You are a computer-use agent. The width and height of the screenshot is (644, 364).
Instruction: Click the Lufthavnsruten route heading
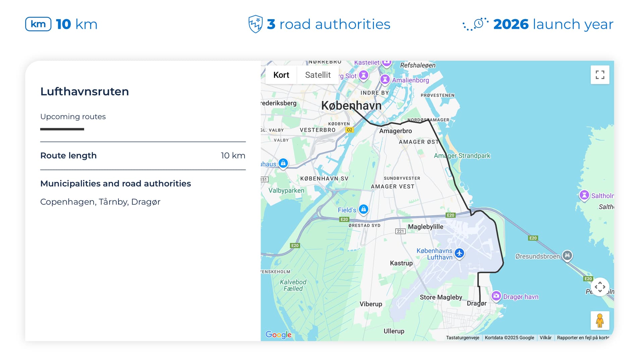tap(85, 92)
